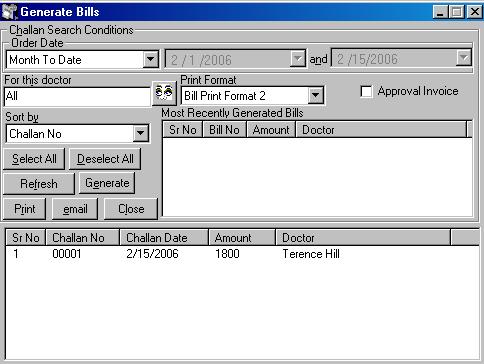The height and width of the screenshot is (364, 484).
Task: Expand the Bill Print Format 2 dropdown
Action: (x=315, y=96)
